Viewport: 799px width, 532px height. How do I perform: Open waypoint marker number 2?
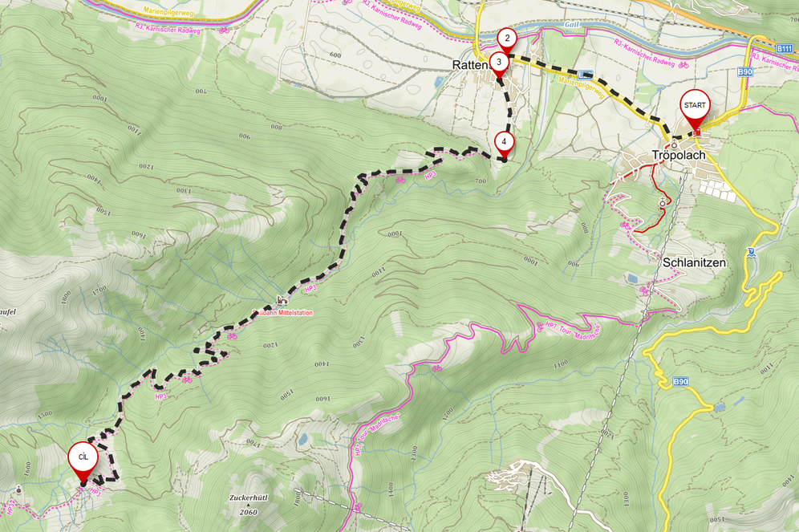coord(507,40)
